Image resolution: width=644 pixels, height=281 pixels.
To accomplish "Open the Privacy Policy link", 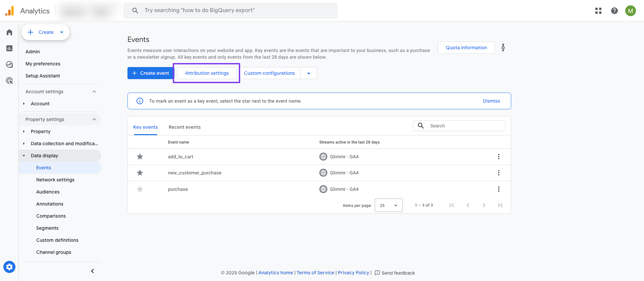I will [354, 273].
